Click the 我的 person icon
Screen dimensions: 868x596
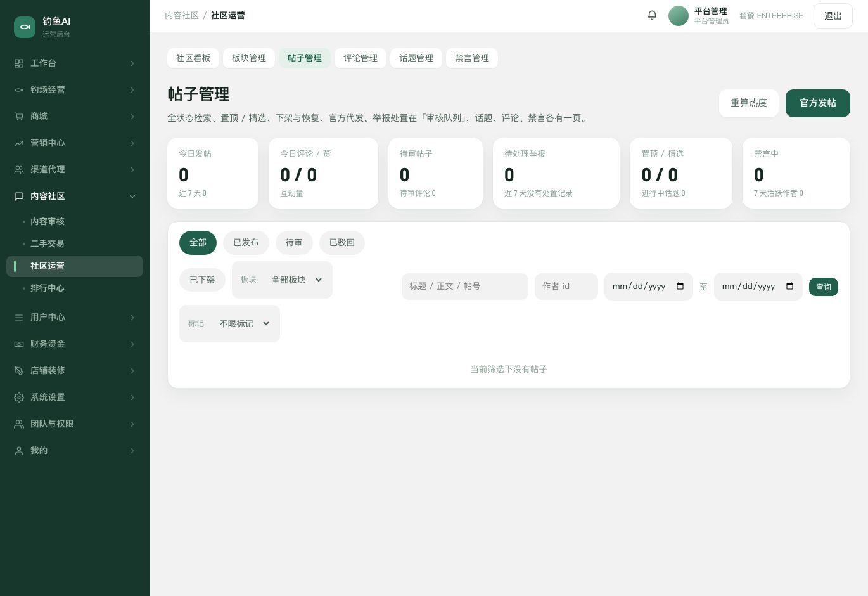(19, 451)
